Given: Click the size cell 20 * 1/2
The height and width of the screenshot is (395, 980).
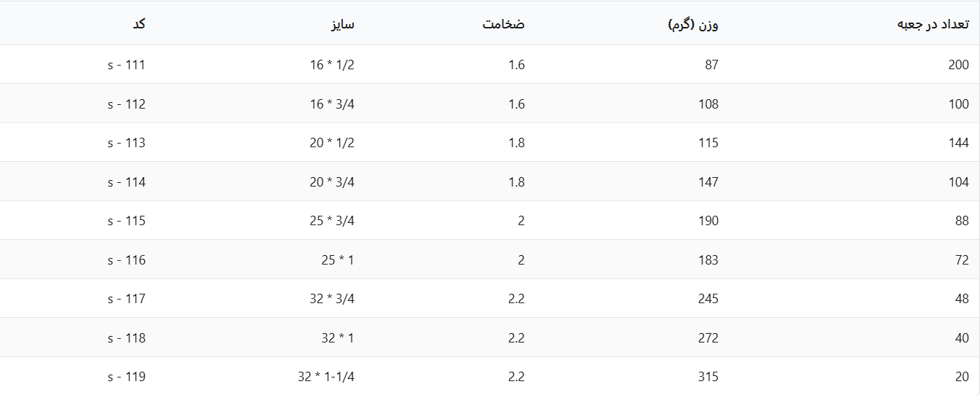Looking at the screenshot, I should [332, 143].
